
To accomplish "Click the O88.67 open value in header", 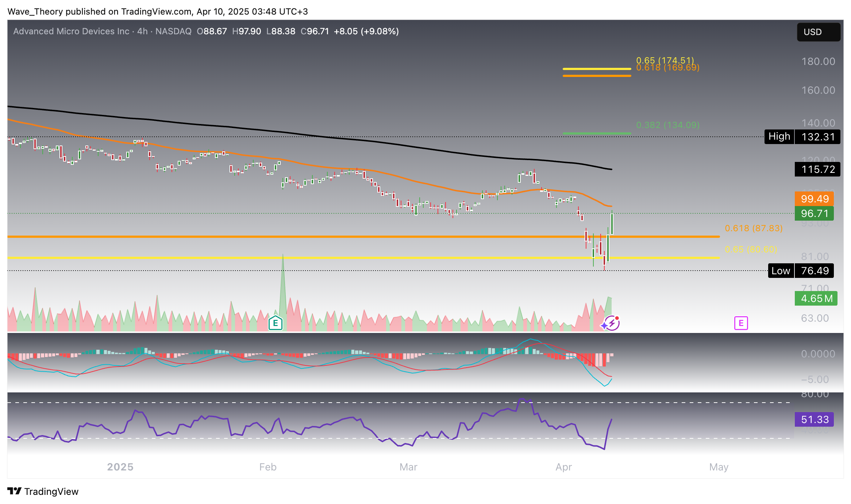I will [x=212, y=31].
